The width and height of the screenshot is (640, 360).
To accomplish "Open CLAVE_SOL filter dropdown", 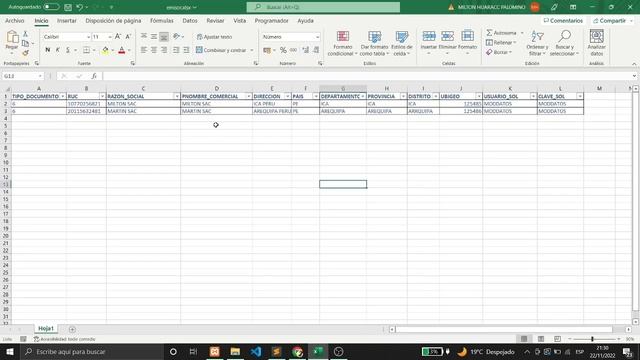I will point(580,96).
